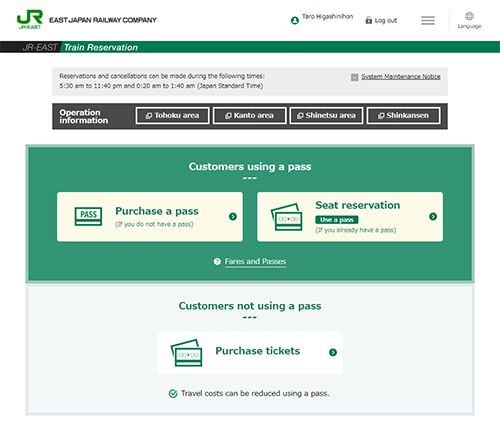Viewport: 500px width, 435px height.
Task: Click the arrow on Purchase tickets card
Action: tap(333, 352)
